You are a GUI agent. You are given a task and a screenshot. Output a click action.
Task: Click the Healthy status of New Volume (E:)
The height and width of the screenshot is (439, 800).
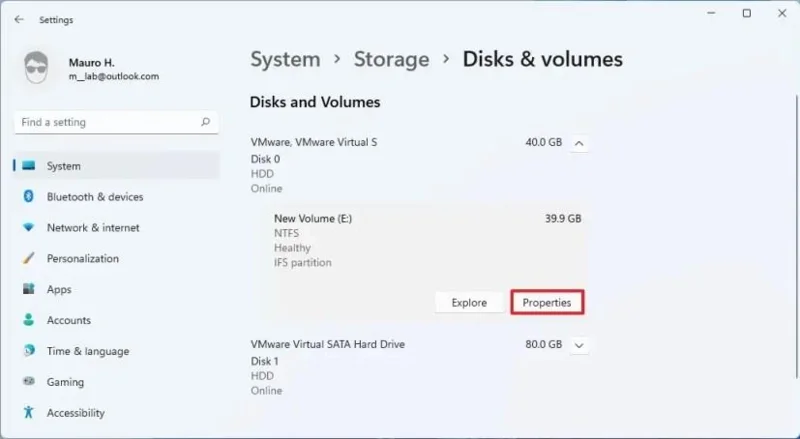(x=292, y=248)
